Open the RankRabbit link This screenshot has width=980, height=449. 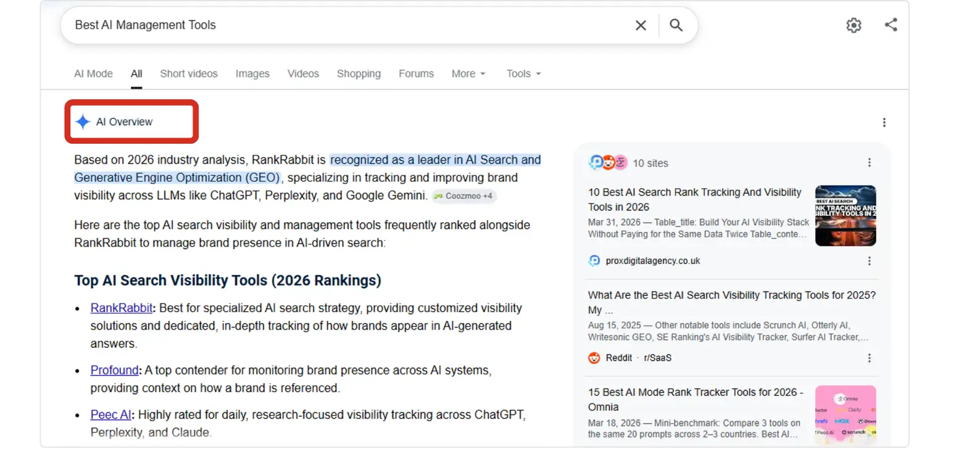122,308
